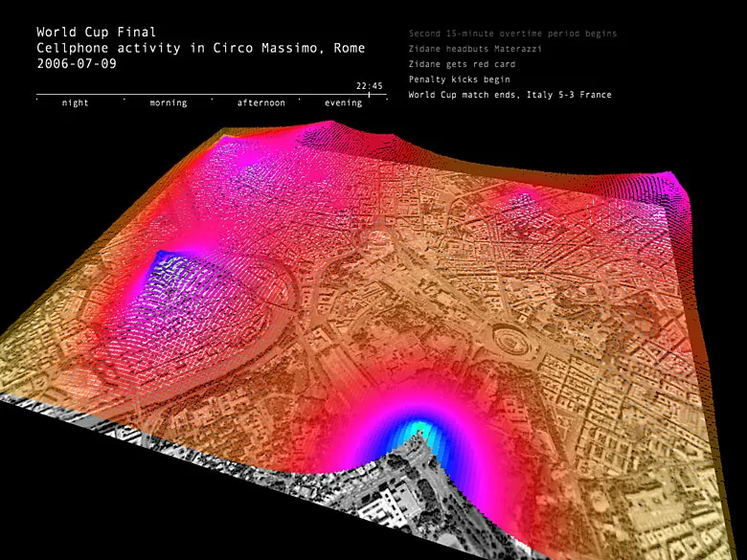747x560 pixels.
Task: Click the 22:45 time marker on timeline
Action: point(370,86)
